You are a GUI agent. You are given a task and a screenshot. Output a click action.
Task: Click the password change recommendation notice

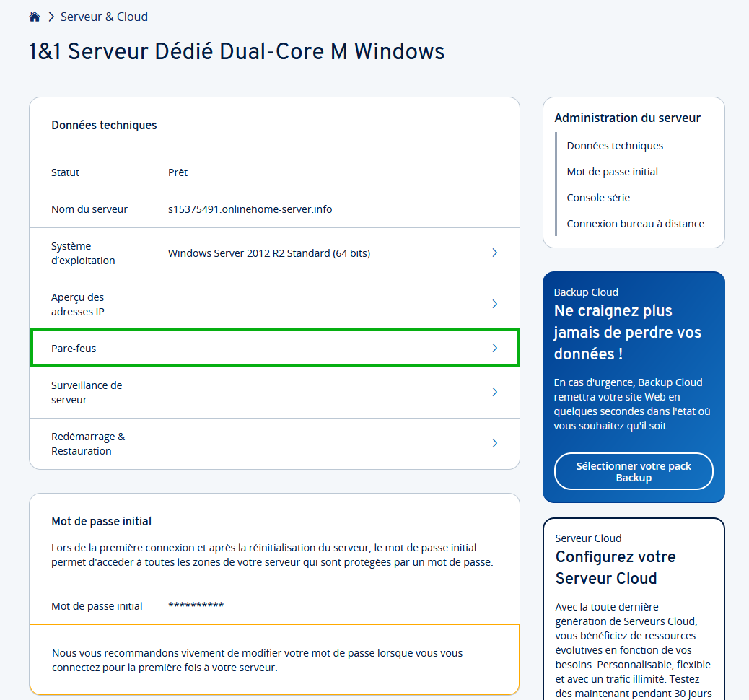(x=275, y=660)
